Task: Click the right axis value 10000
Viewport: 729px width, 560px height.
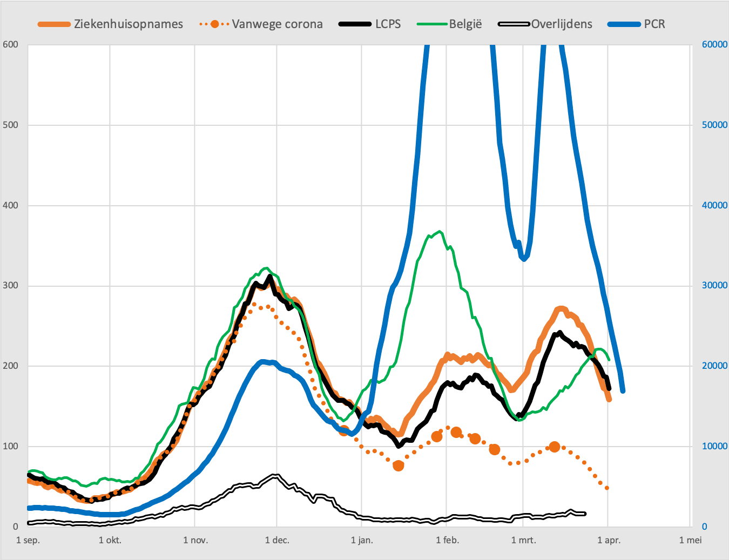Action: [x=714, y=446]
